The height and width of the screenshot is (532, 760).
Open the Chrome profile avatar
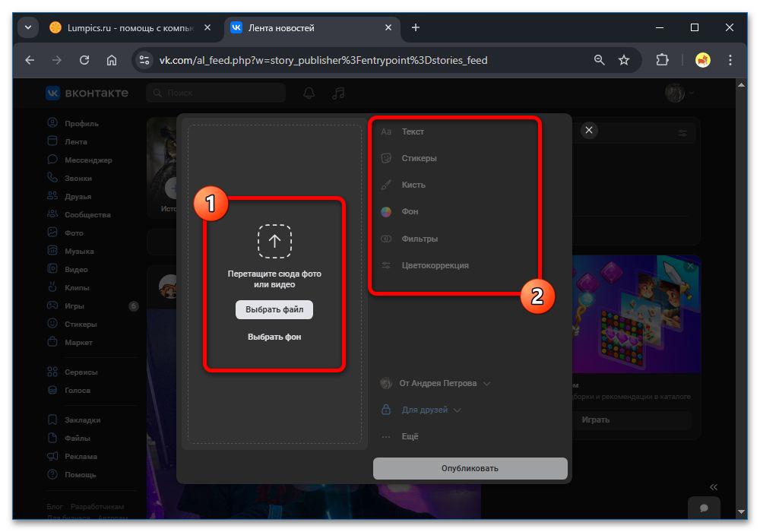[703, 60]
